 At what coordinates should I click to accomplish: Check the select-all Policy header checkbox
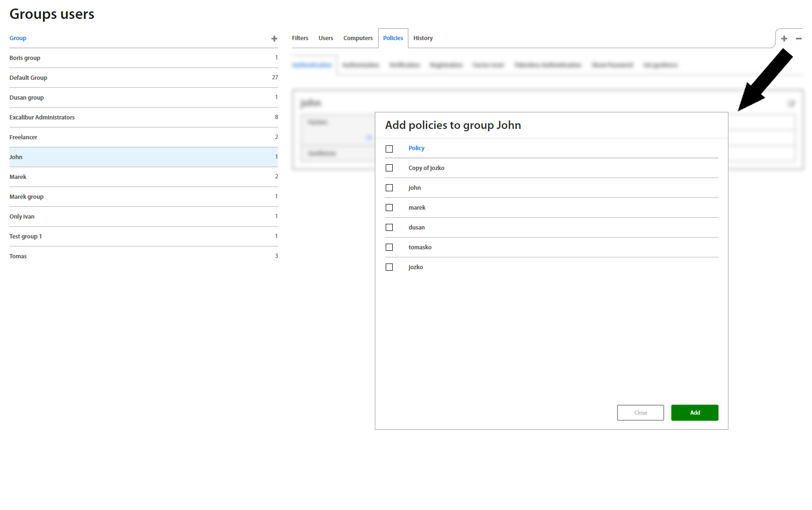coord(389,149)
